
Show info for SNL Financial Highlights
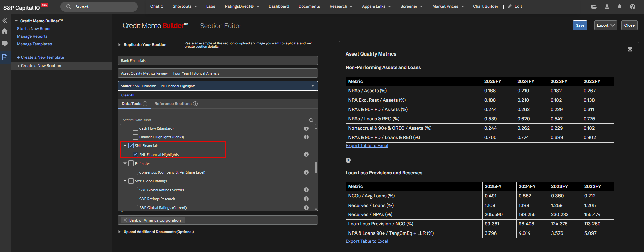(306, 154)
